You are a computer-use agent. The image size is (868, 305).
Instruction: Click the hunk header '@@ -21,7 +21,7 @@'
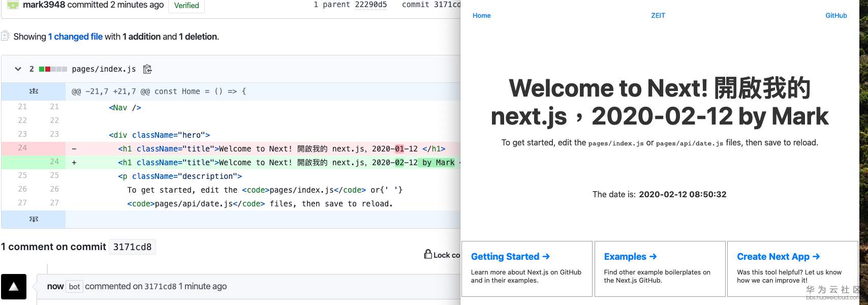[x=159, y=91]
